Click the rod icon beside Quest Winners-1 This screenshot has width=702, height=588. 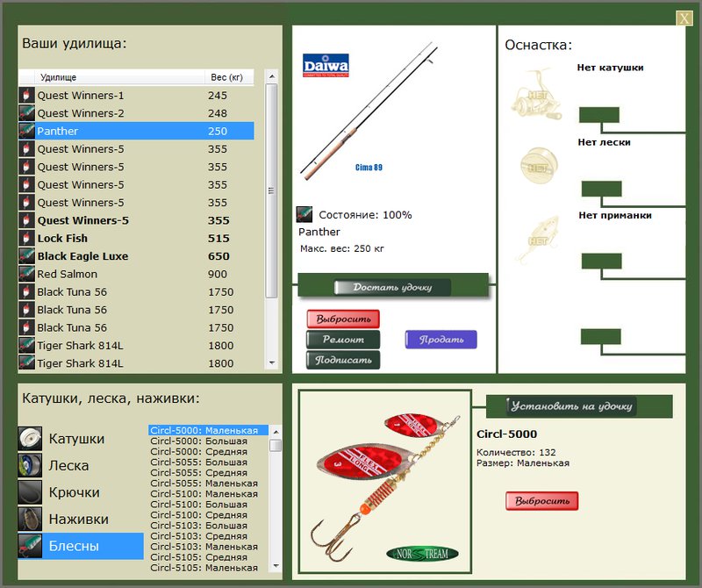tap(26, 96)
